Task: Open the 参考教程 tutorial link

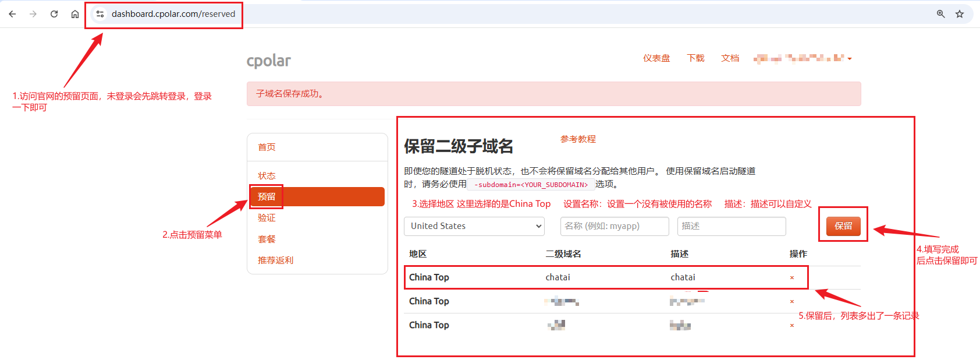Action: click(x=578, y=139)
